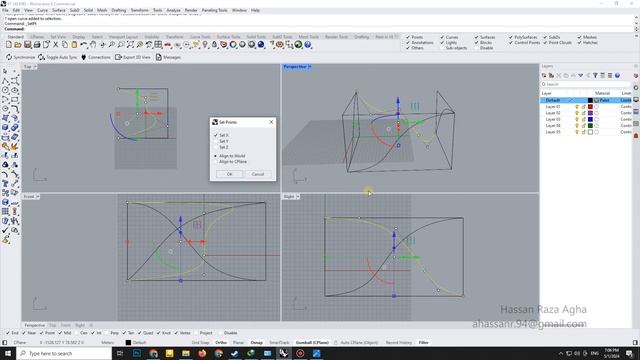Click New Layer icon in Layers panel
Viewport: 640px width, 360px height.
(x=544, y=76)
